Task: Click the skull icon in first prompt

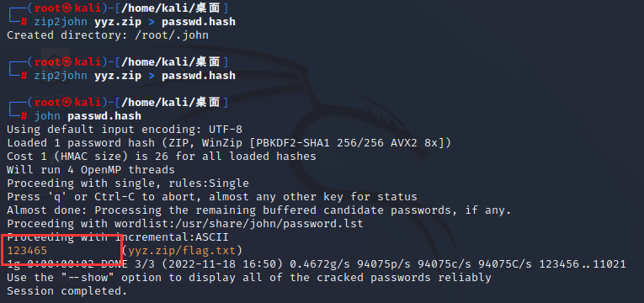Action: pos(67,8)
